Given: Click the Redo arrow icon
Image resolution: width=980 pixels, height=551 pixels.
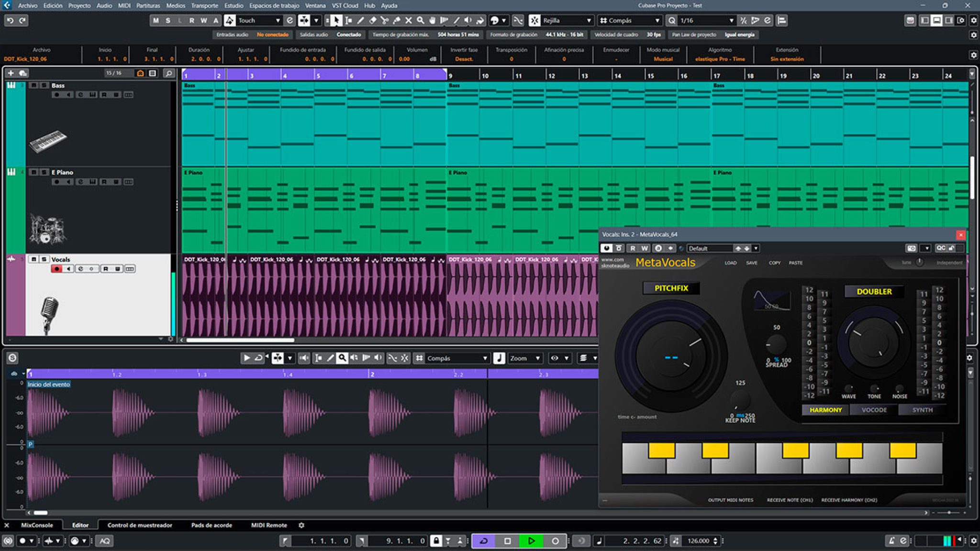Looking at the screenshot, I should pos(22,21).
